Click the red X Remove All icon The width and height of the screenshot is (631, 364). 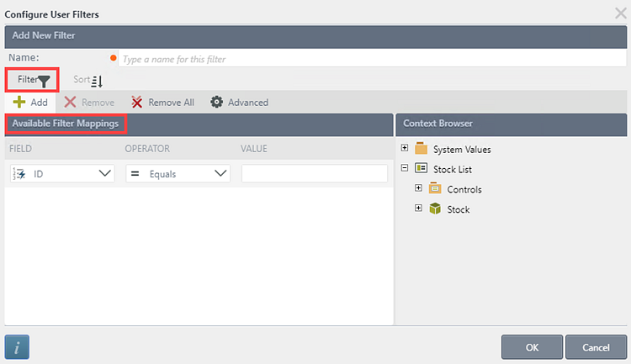tap(137, 102)
